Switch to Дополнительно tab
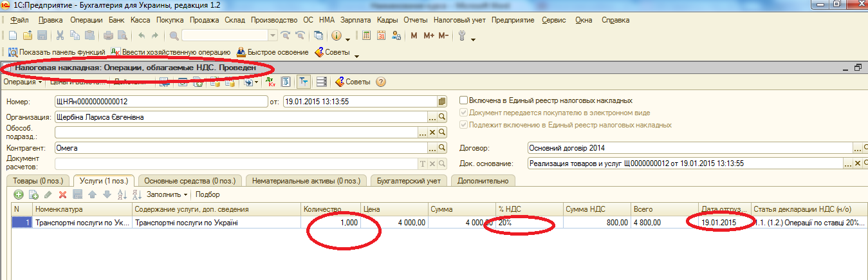Viewport: 868px width, 280px height. tap(483, 181)
